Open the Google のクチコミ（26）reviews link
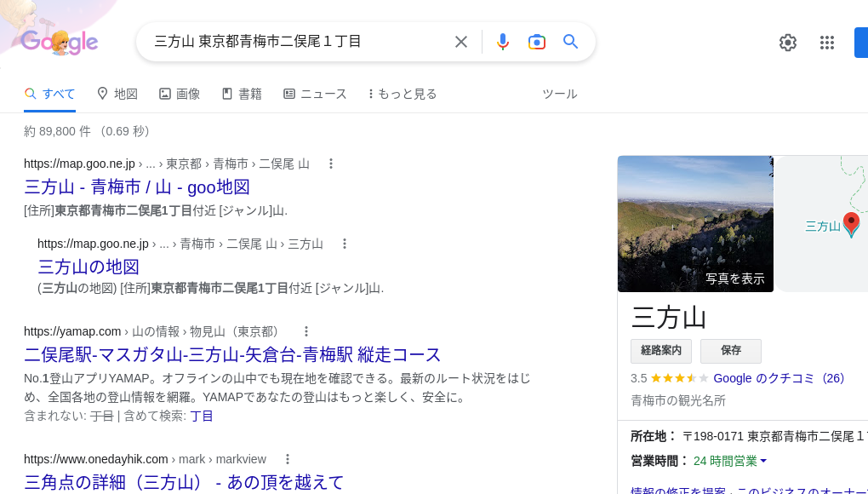 (779, 378)
